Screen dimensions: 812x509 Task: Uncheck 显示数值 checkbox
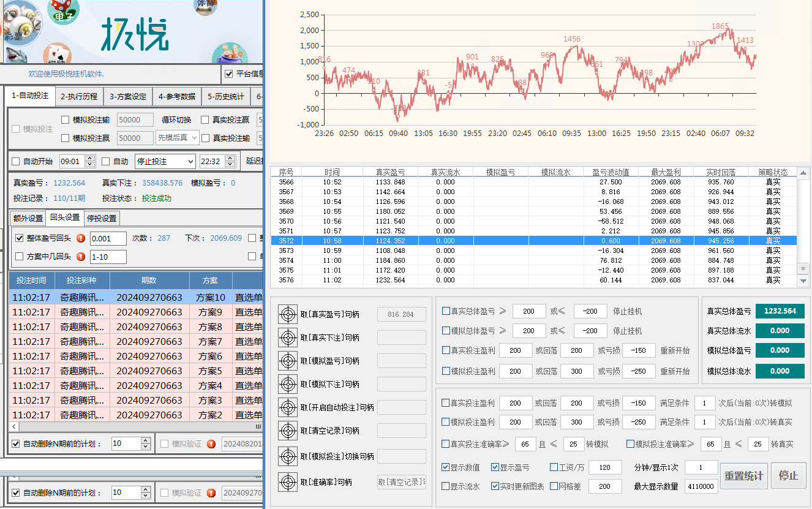[x=446, y=467]
